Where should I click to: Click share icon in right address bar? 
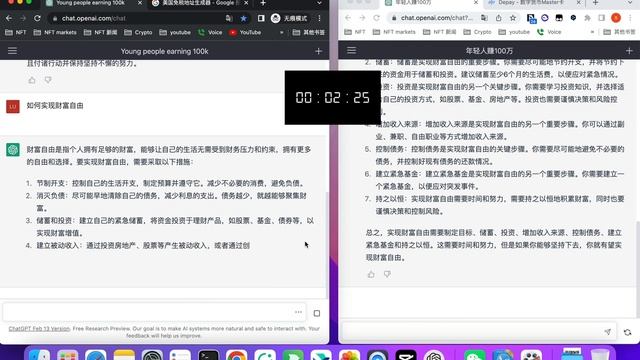[499, 18]
